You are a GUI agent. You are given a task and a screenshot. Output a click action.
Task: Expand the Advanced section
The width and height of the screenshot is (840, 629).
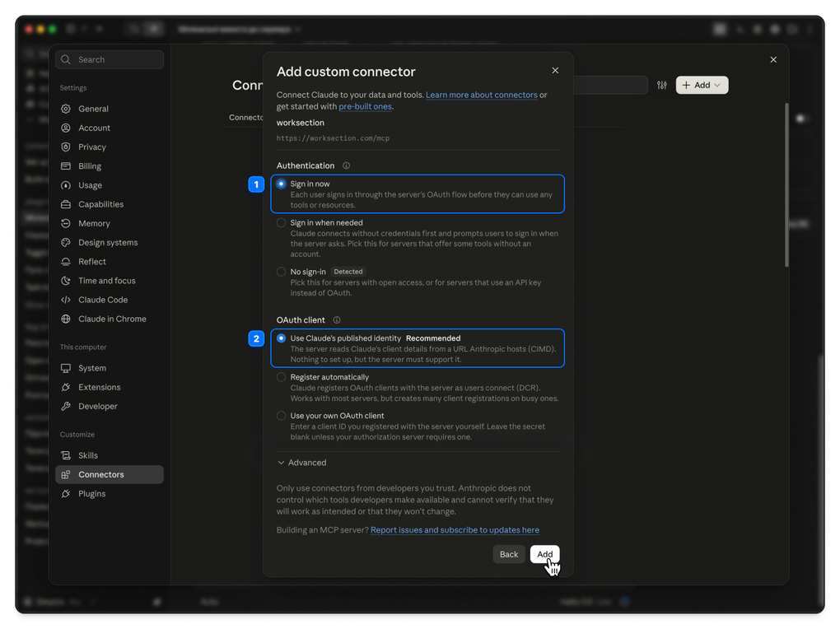(x=301, y=463)
